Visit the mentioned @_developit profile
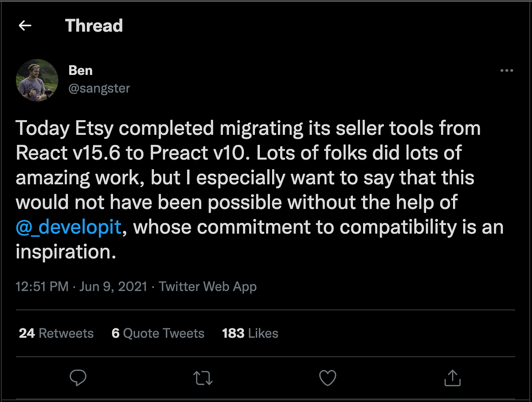 [x=68, y=227]
